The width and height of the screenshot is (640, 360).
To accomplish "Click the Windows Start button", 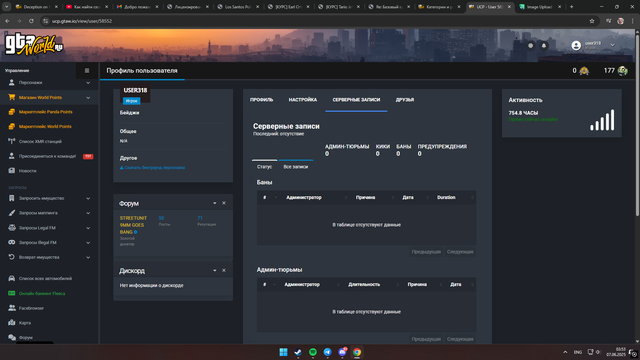I will point(283,352).
